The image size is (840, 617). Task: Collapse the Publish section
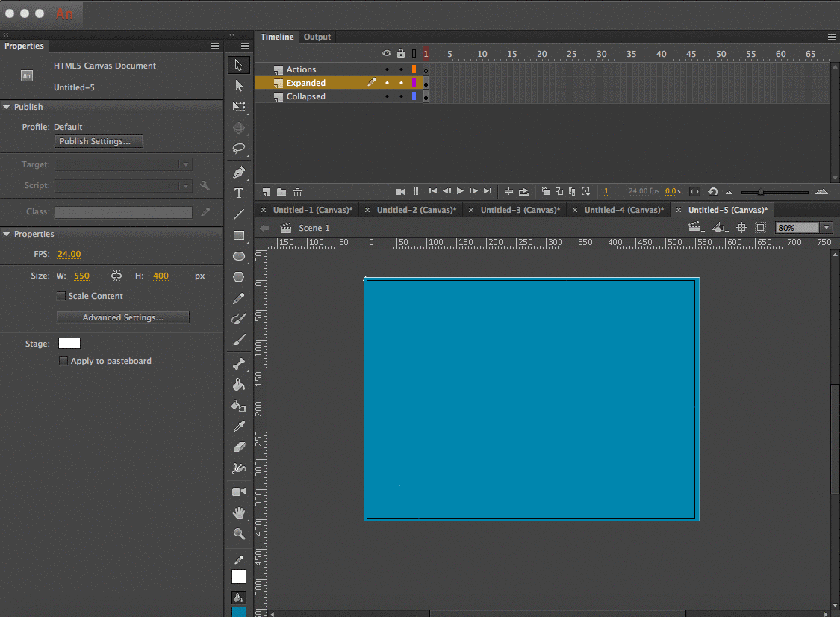click(x=7, y=107)
